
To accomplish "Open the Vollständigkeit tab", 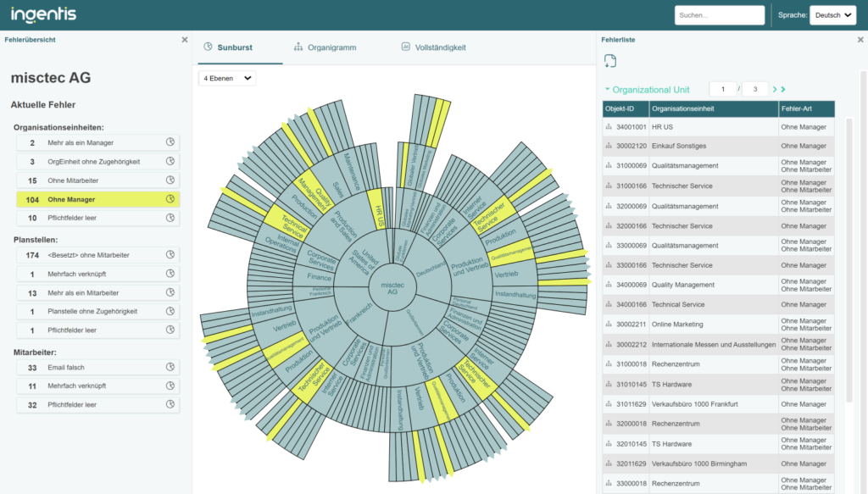I will [433, 47].
